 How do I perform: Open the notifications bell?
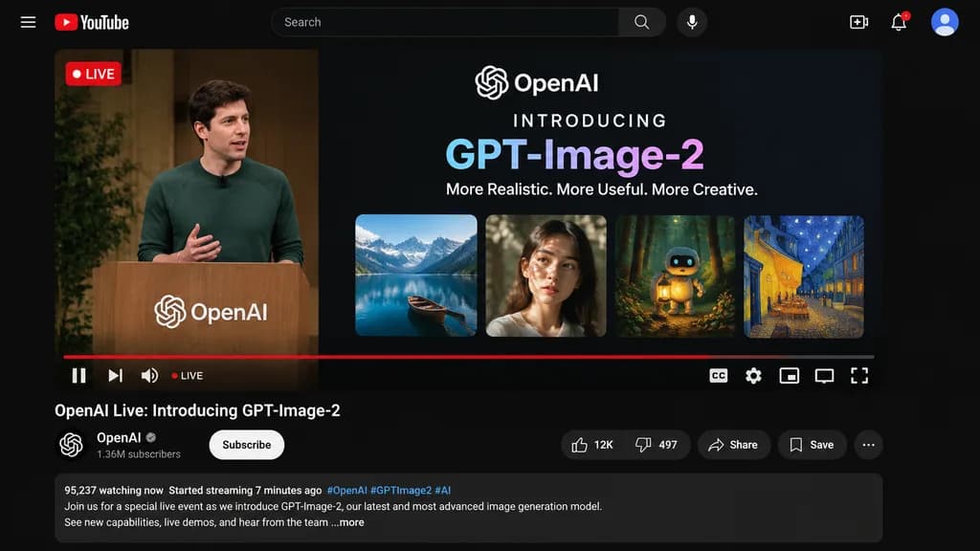click(x=899, y=22)
